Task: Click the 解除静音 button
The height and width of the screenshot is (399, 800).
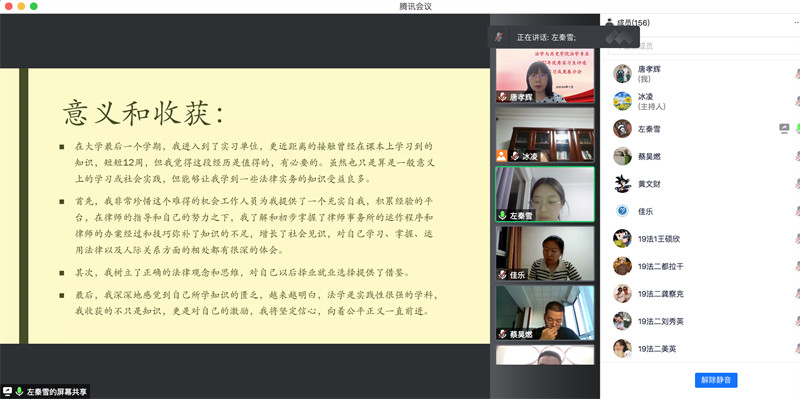Action: [x=716, y=380]
